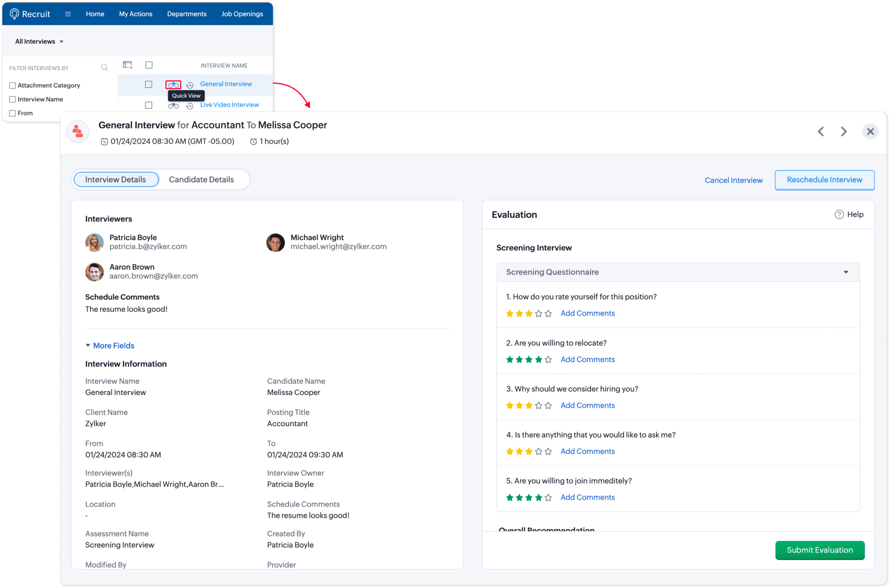This screenshot has width=890, height=588.
Task: Open Quick View for Live Video Interview
Action: 173,106
